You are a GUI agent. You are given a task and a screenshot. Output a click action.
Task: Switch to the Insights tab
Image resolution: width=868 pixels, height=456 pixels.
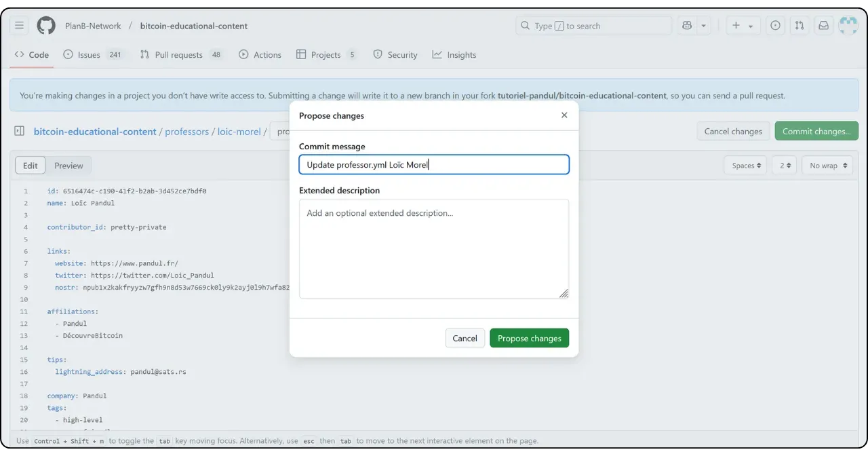point(454,55)
